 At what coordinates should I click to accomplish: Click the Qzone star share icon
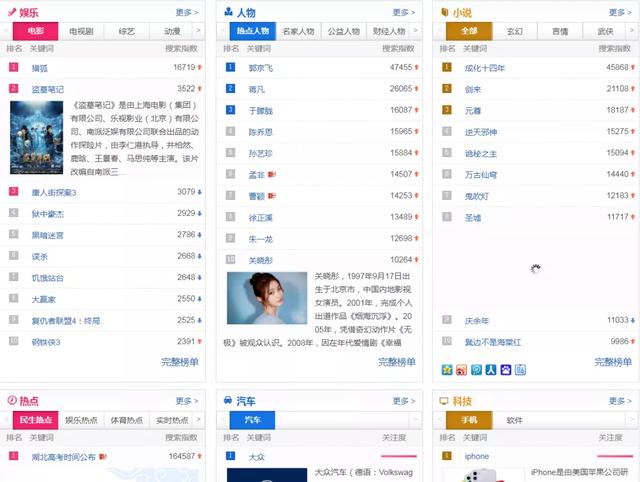tap(447, 370)
